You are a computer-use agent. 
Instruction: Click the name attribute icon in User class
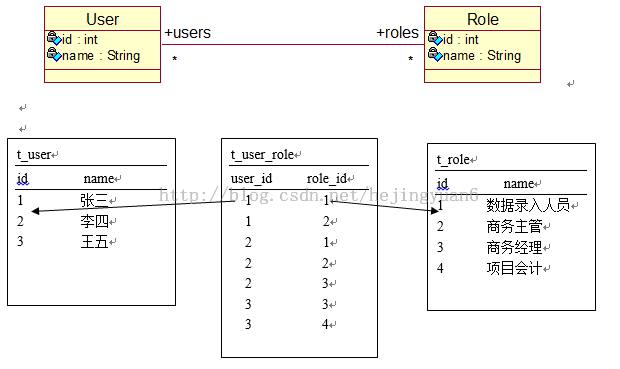(54, 55)
